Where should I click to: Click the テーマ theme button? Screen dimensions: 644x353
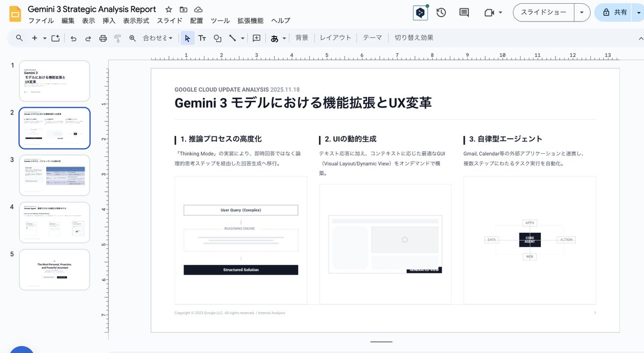pyautogui.click(x=372, y=38)
